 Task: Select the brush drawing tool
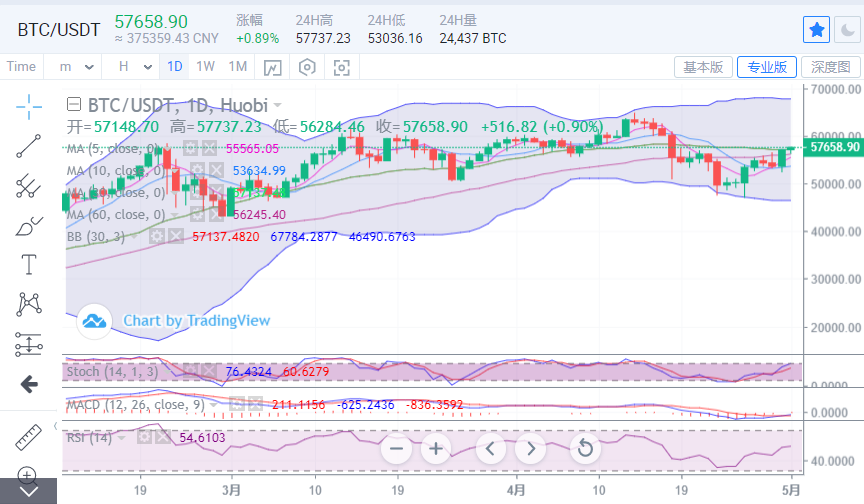coord(28,225)
